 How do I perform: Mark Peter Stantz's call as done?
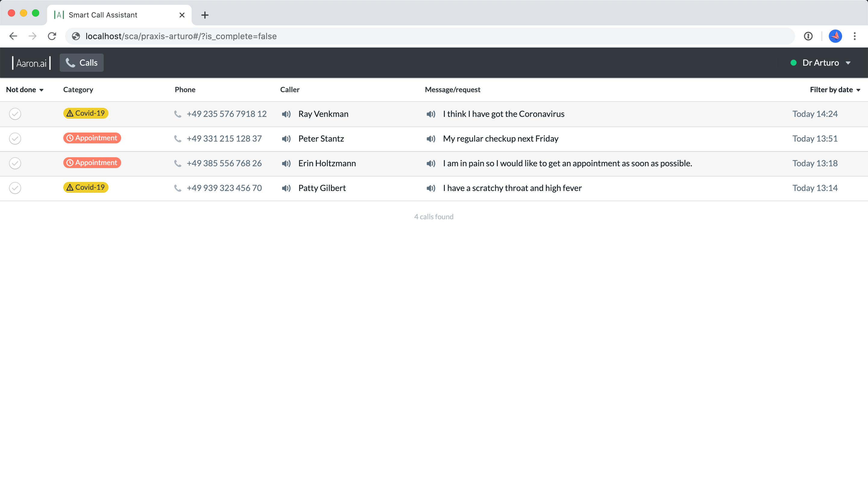15,139
